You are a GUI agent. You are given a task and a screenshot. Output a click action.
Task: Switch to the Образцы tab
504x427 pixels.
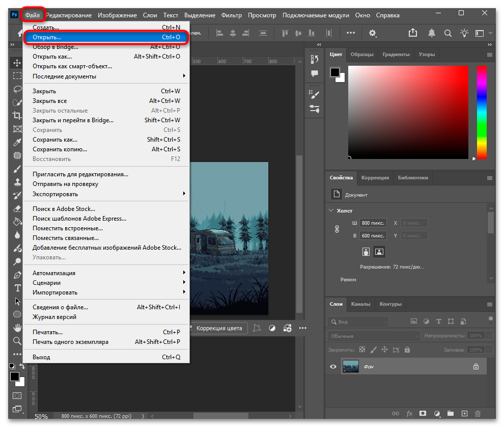point(362,55)
